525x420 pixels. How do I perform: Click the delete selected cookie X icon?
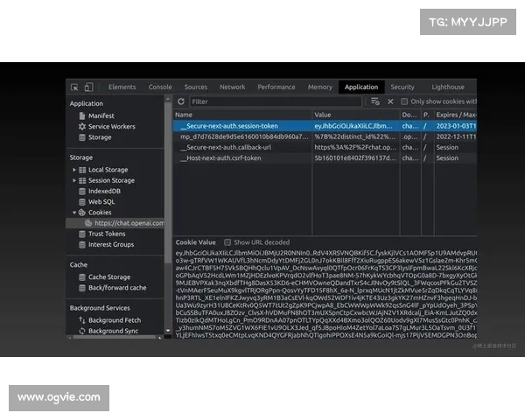(x=390, y=101)
